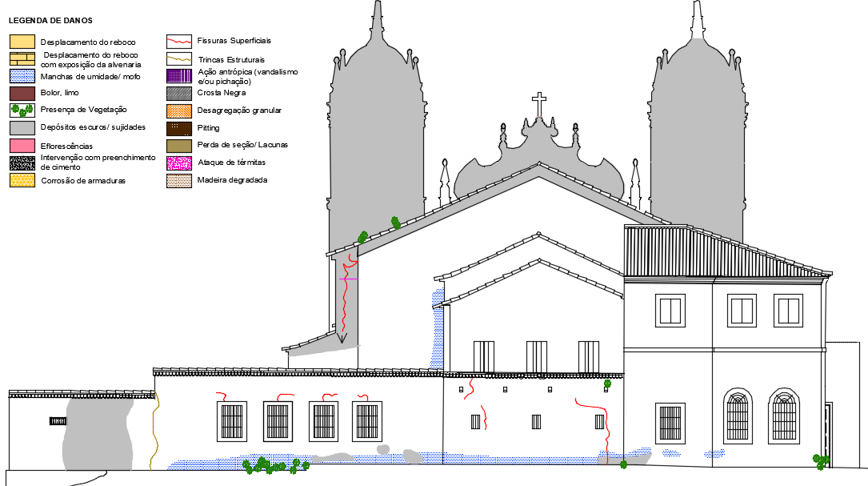Select the Desagregação granular orange pattern
The image size is (868, 486).
178,110
